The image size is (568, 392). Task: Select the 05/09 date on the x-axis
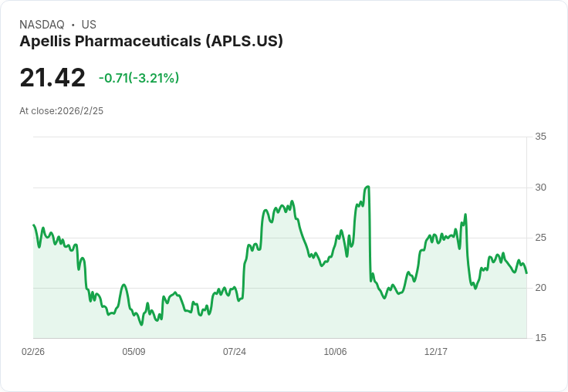pos(134,352)
